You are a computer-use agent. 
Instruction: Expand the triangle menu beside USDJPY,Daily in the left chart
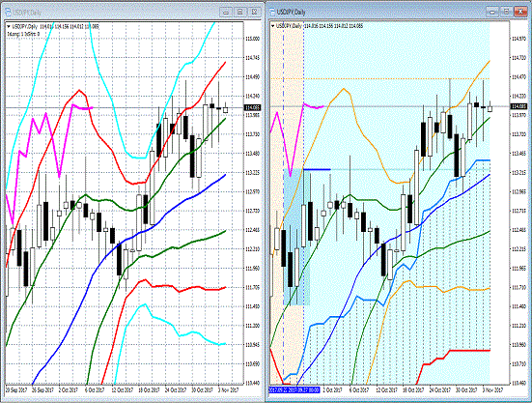pyautogui.click(x=9, y=26)
